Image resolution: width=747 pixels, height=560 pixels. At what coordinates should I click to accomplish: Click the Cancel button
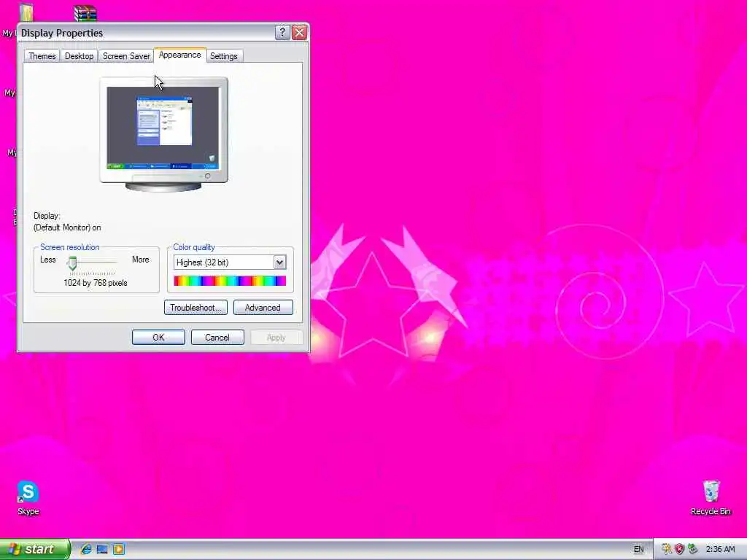217,337
